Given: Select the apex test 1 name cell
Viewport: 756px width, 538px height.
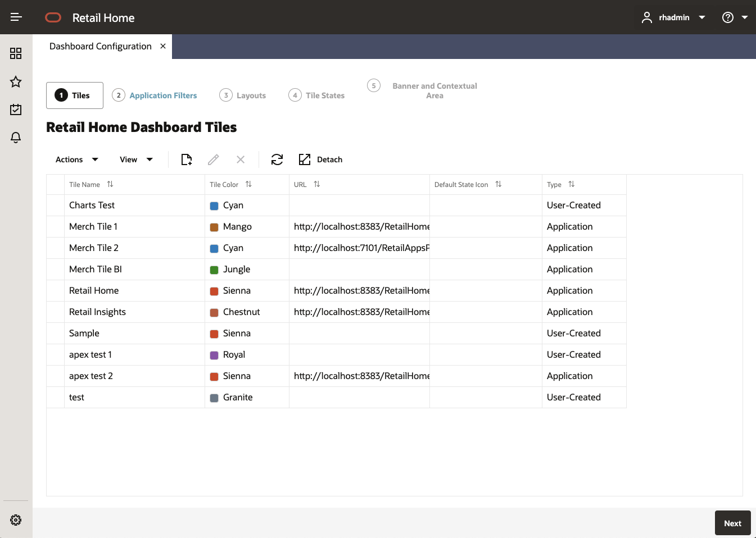Looking at the screenshot, I should [135, 355].
